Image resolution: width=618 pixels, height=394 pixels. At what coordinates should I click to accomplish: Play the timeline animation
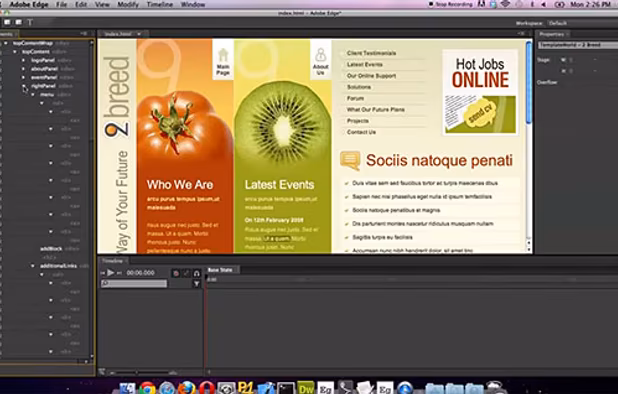point(111,273)
